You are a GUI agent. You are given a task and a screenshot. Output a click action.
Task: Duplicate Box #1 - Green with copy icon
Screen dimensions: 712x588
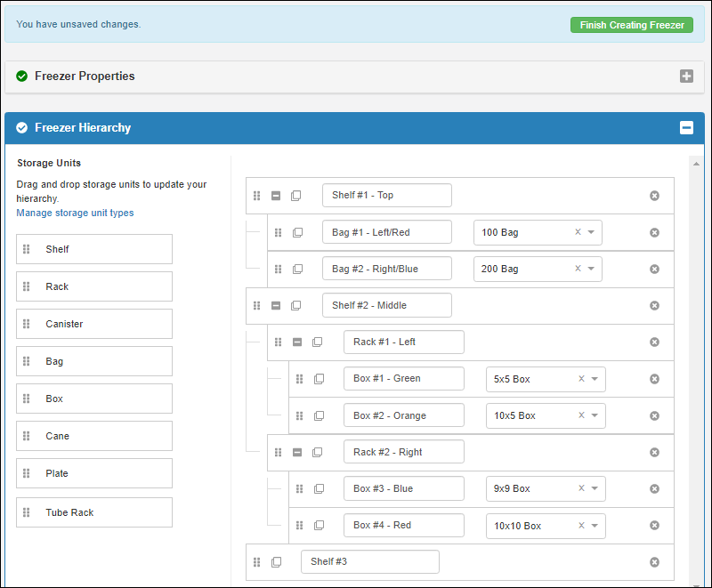tap(319, 379)
